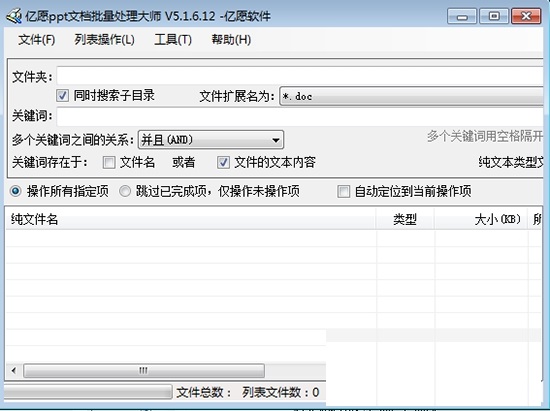Click the horizontal scrollbar thumb
This screenshot has height=411, width=550.
(144, 370)
